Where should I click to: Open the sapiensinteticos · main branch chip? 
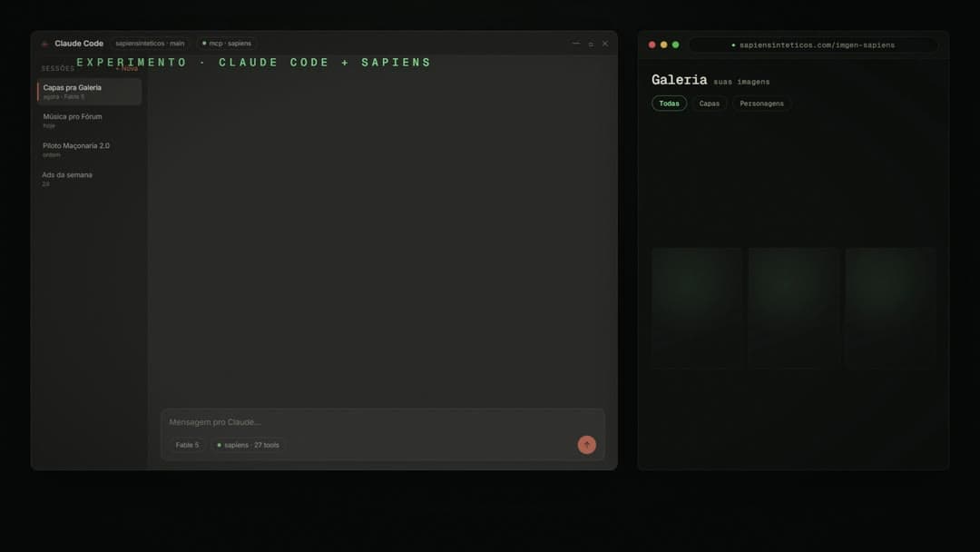pos(150,44)
